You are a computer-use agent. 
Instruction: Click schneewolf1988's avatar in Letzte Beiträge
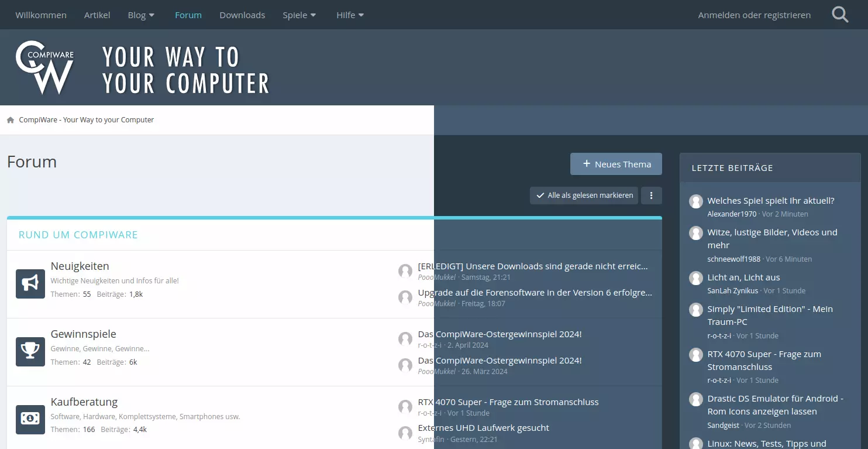(696, 233)
